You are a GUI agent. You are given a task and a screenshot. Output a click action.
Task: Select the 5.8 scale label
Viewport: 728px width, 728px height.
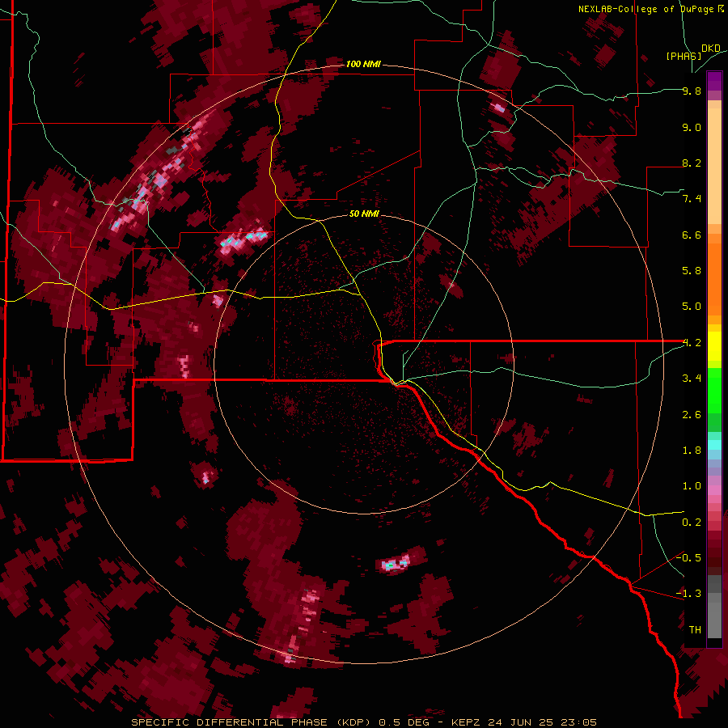(x=692, y=271)
